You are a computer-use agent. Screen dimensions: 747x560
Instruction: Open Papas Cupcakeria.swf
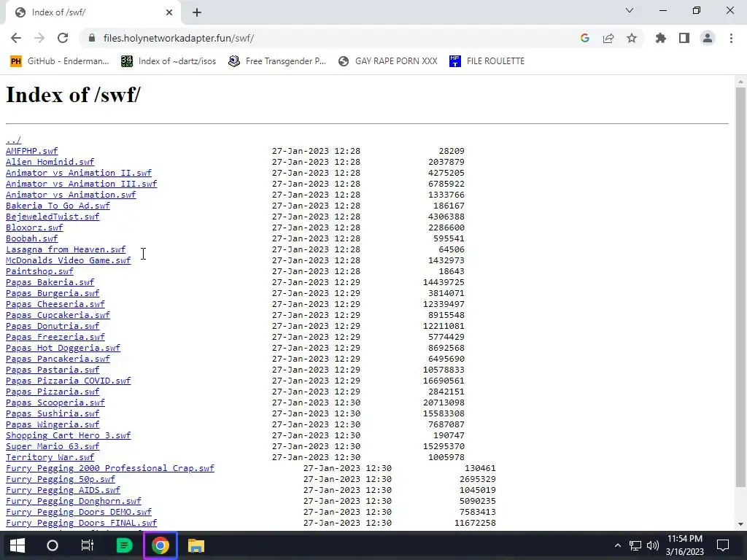[58, 315]
